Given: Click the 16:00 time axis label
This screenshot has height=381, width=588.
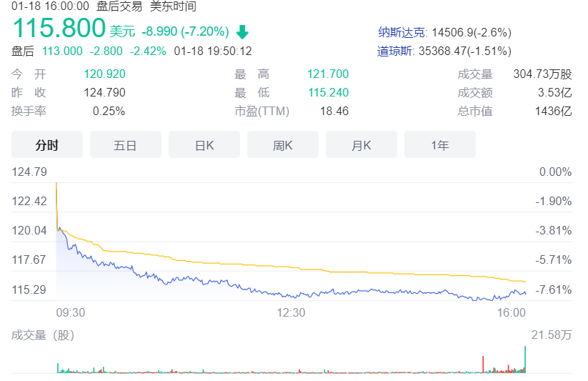Looking at the screenshot, I should tap(511, 312).
